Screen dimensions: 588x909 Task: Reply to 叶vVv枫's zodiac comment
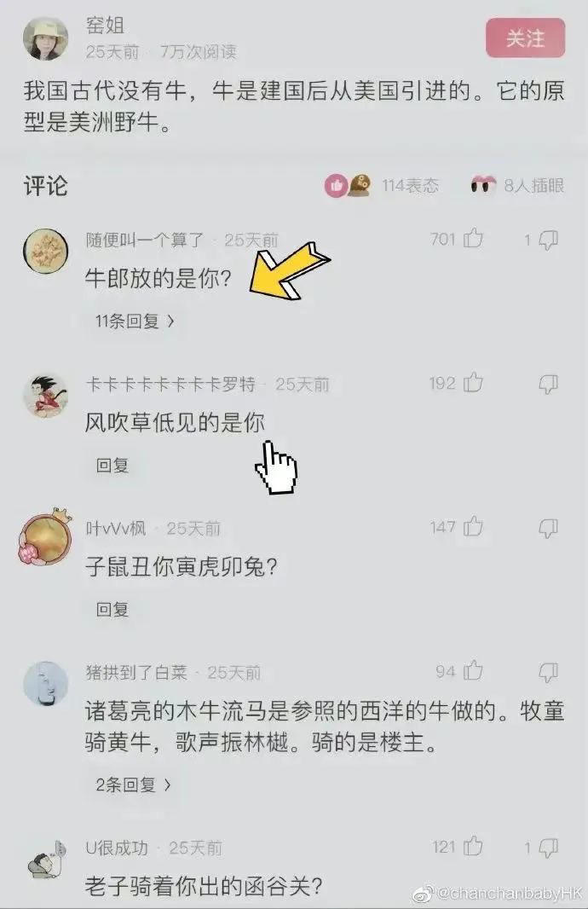pyautogui.click(x=112, y=610)
